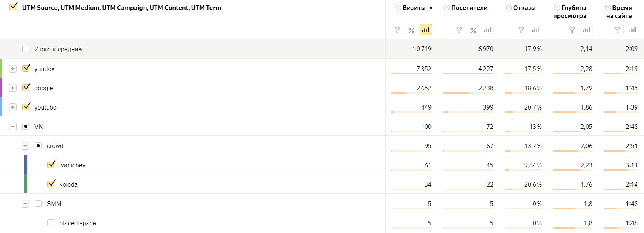Uncheck the yandex row checkbox

click(x=26, y=68)
